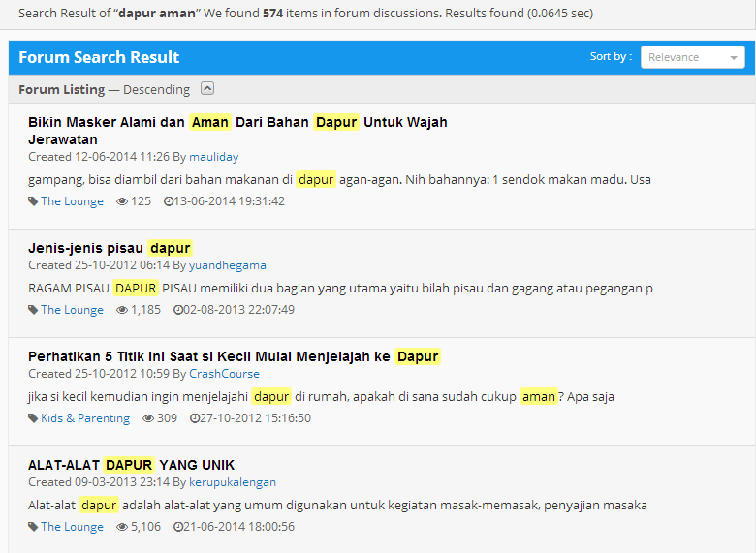Click the '574' results count text
This screenshot has height=553, width=756.
[x=273, y=13]
